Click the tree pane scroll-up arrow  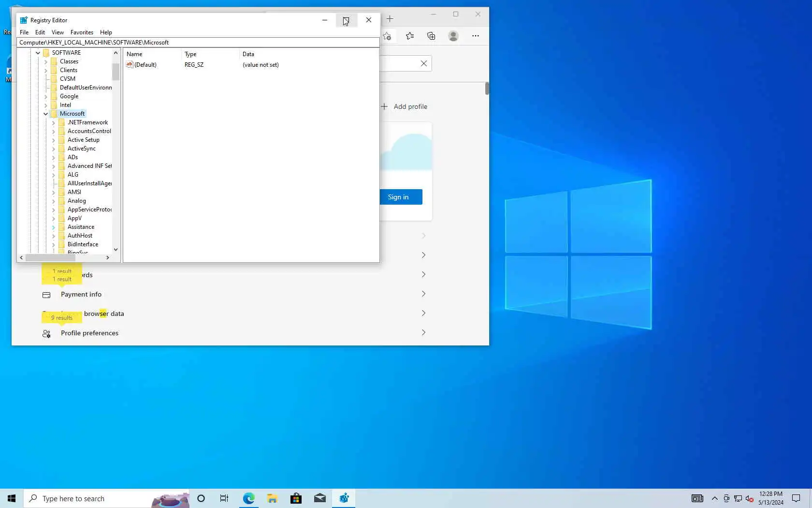pyautogui.click(x=116, y=53)
